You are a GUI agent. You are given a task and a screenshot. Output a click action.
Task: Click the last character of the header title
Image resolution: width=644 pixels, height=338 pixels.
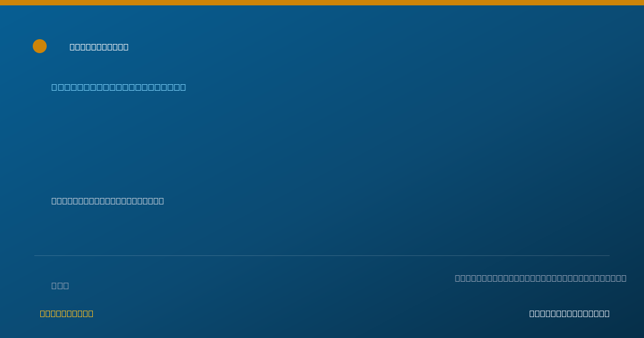pos(126,47)
